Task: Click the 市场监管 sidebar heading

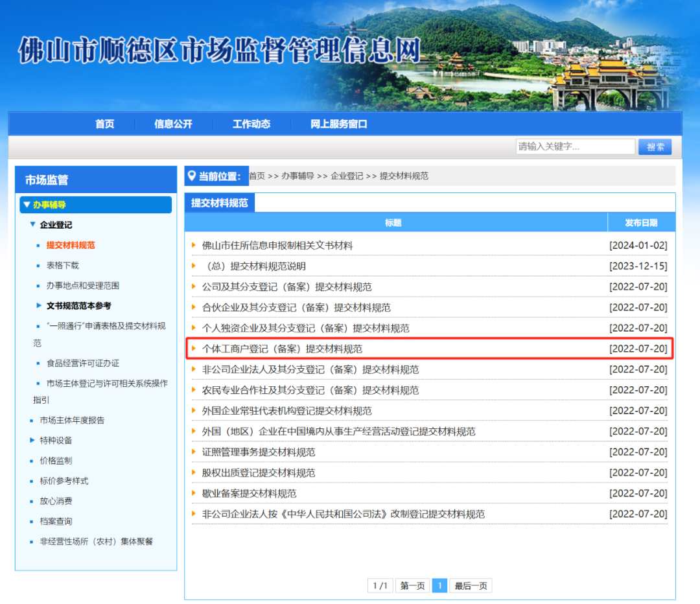Action: point(47,180)
